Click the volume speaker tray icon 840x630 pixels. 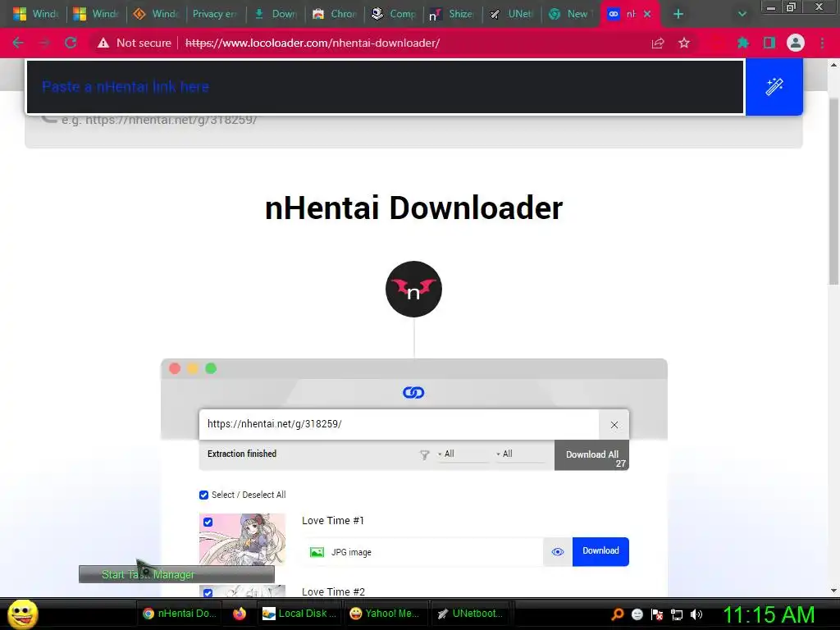click(x=696, y=614)
